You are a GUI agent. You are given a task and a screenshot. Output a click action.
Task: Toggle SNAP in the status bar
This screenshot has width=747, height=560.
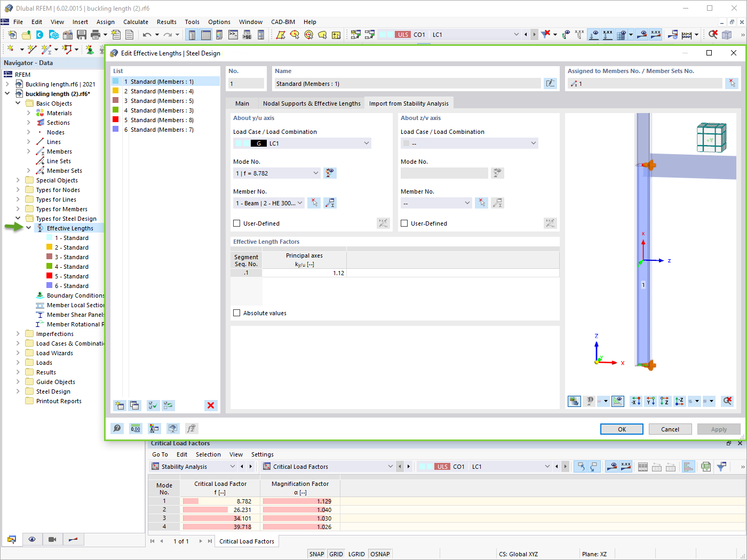(316, 554)
